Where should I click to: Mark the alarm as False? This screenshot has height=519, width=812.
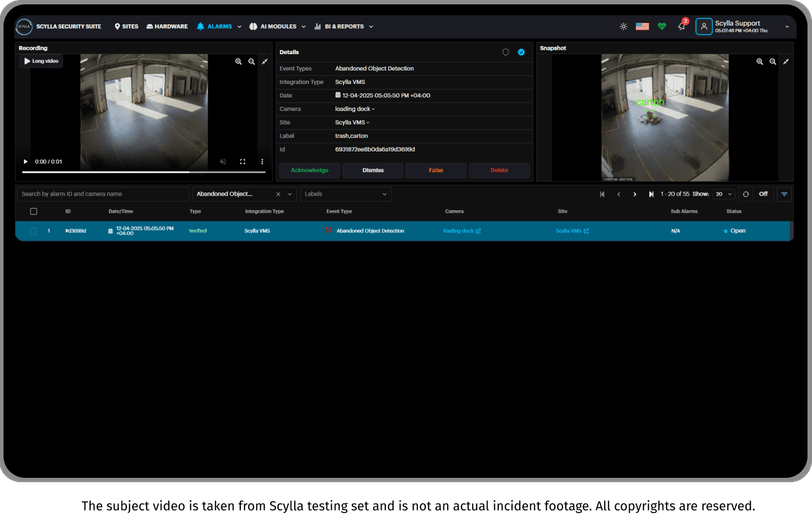click(436, 170)
